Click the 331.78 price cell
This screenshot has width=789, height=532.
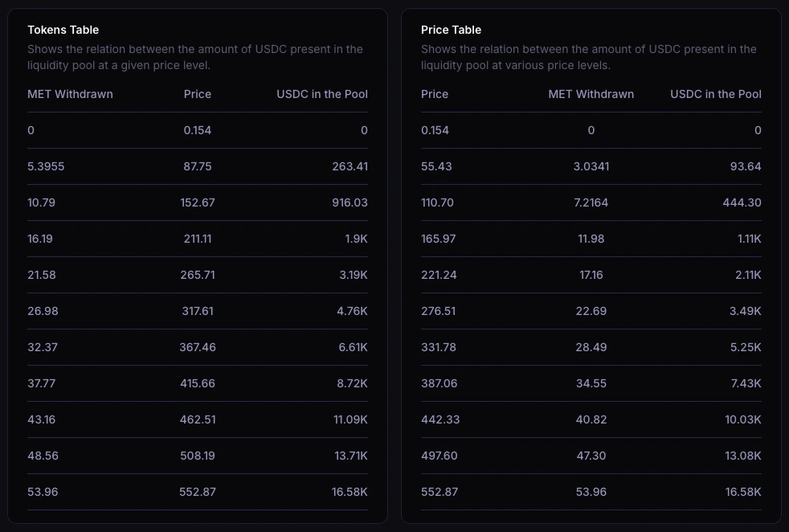click(x=438, y=348)
